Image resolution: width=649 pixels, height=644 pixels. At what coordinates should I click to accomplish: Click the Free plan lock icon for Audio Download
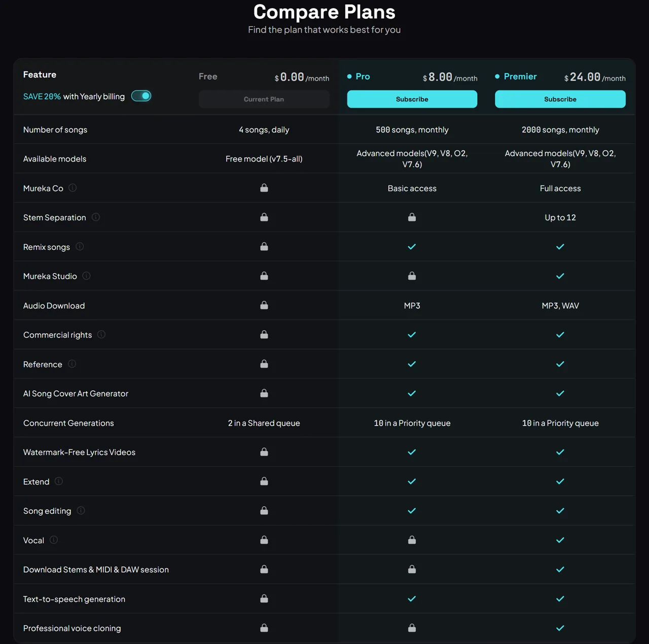pyautogui.click(x=264, y=305)
